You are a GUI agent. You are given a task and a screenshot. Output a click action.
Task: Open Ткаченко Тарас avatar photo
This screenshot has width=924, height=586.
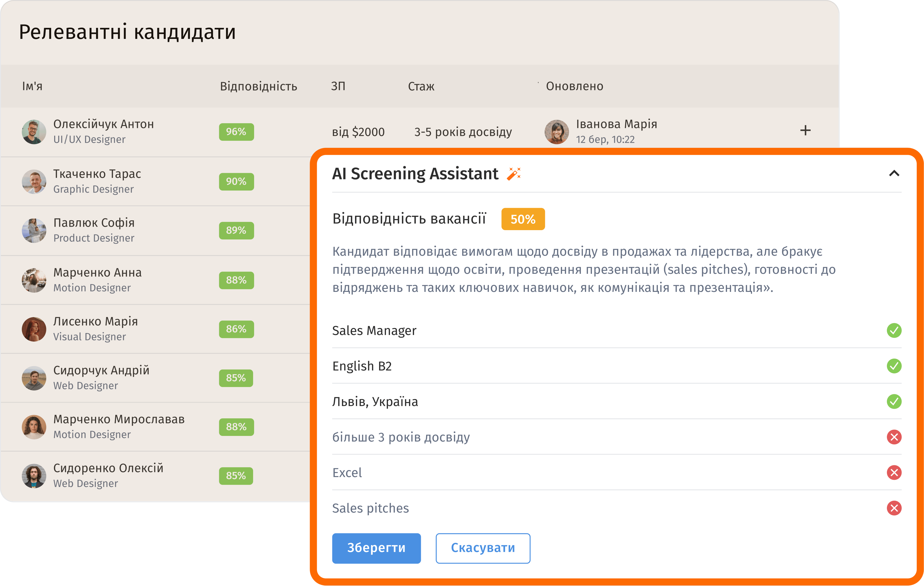[34, 182]
